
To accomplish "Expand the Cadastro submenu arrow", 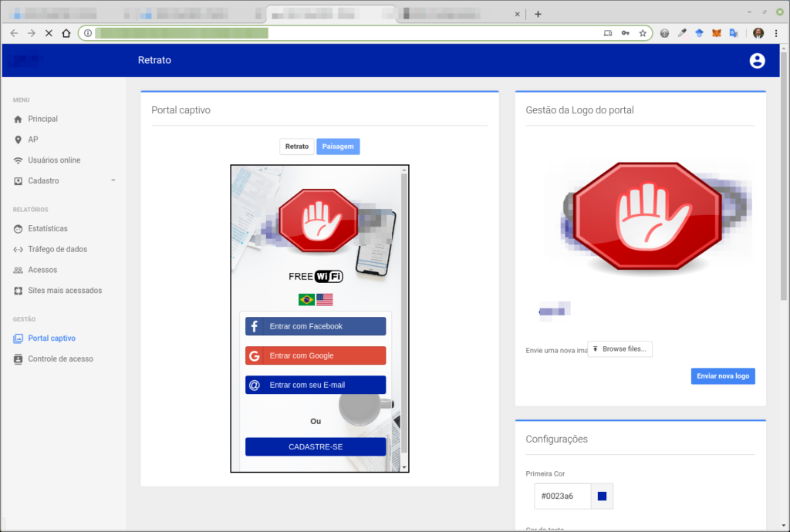I will (x=113, y=181).
